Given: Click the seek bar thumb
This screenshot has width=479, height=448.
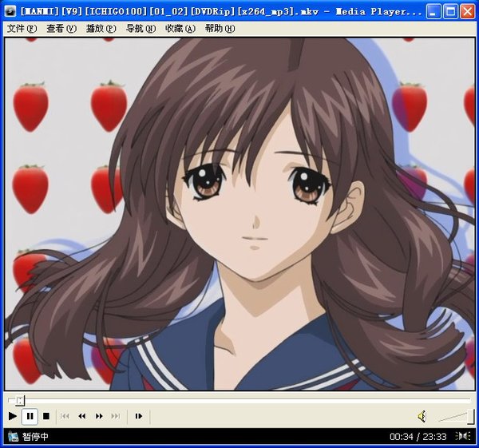Looking at the screenshot, I should [20, 400].
